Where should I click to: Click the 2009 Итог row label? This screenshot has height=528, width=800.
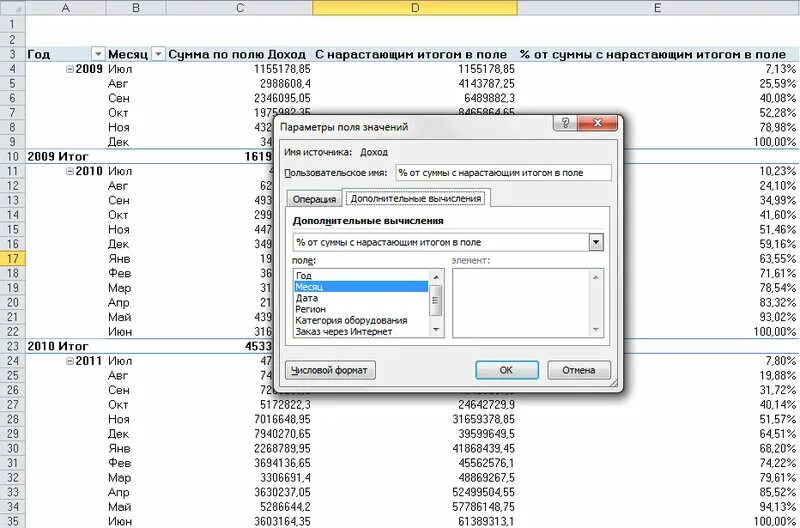coord(58,156)
